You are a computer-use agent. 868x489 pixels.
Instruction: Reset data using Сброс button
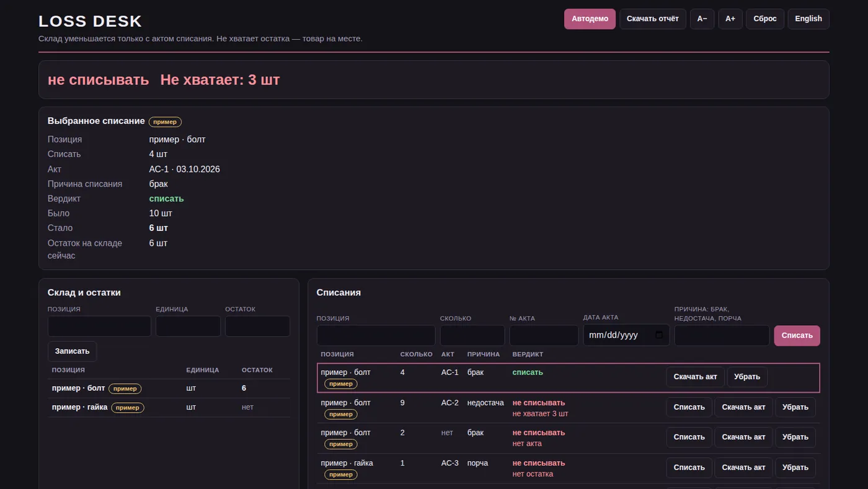pyautogui.click(x=765, y=19)
